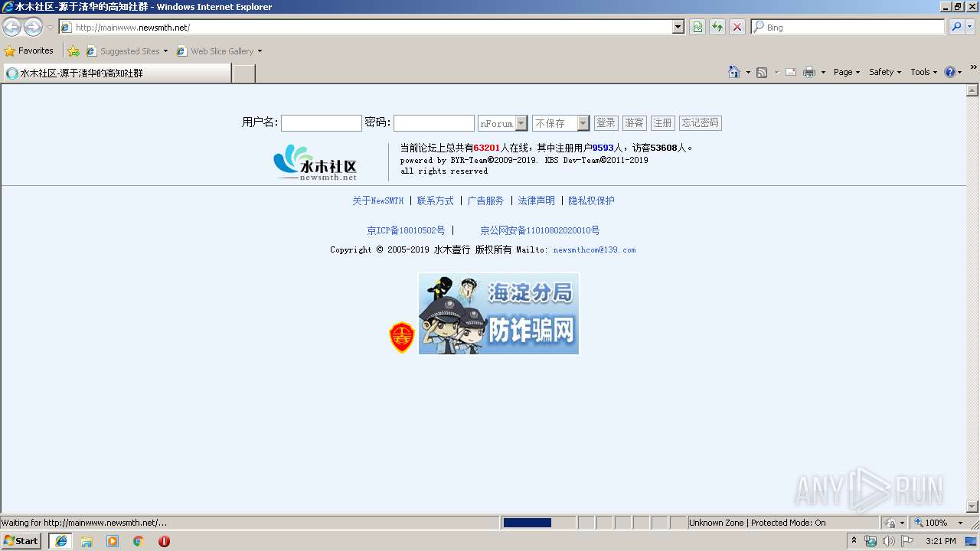Click the newsmthcom@139.com mail link

click(x=594, y=250)
